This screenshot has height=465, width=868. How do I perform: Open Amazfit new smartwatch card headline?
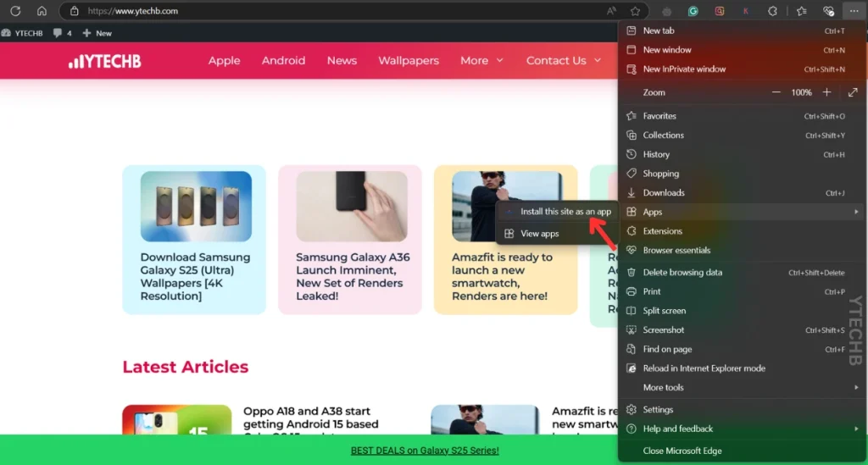(502, 276)
